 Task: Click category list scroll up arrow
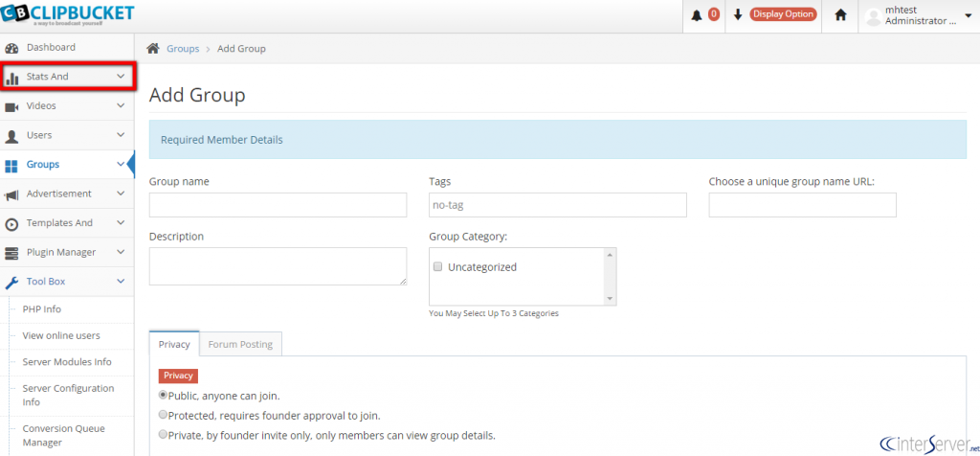[610, 254]
